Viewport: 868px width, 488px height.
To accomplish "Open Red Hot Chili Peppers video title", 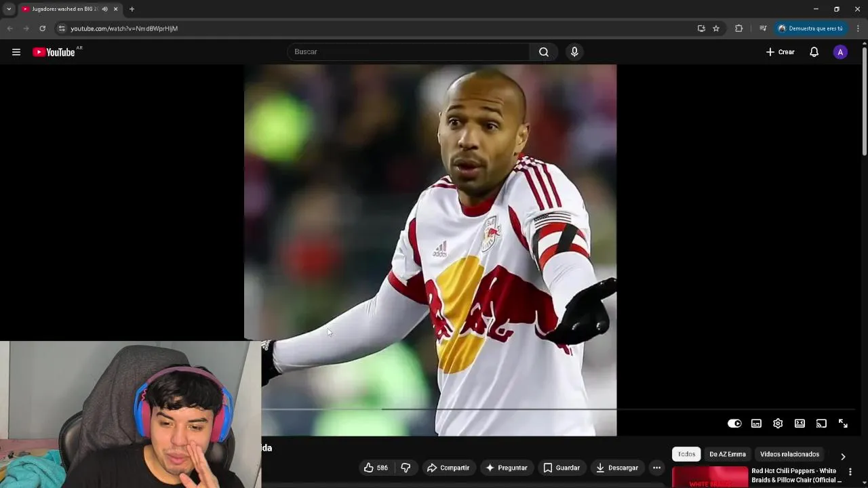I will point(796,475).
